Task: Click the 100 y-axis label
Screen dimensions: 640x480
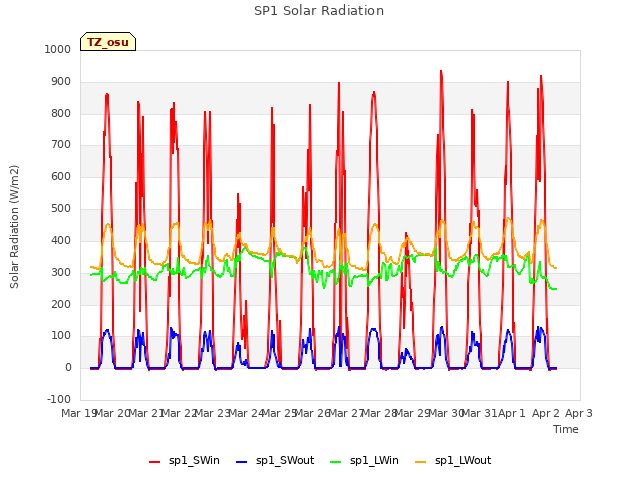Action: (61, 336)
